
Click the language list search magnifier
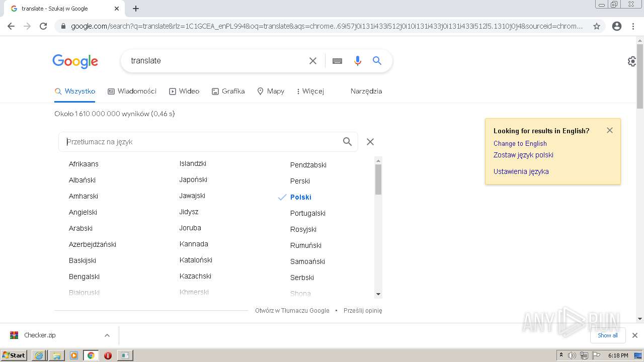click(x=347, y=142)
